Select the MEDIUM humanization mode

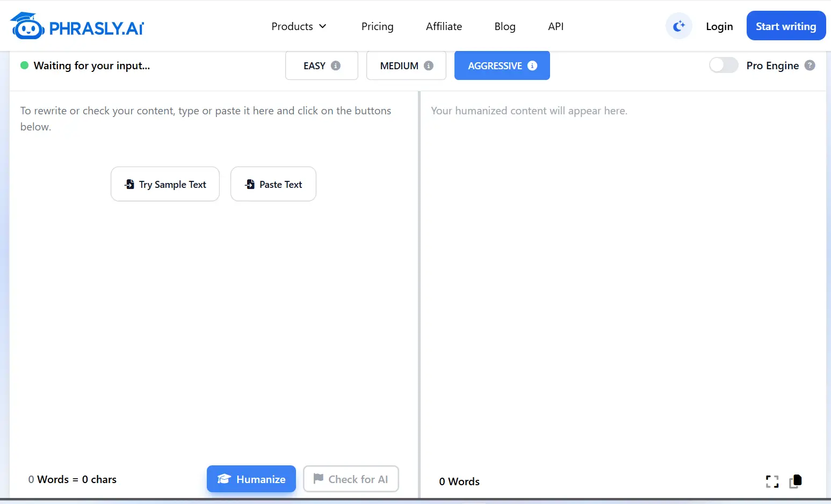(x=406, y=65)
